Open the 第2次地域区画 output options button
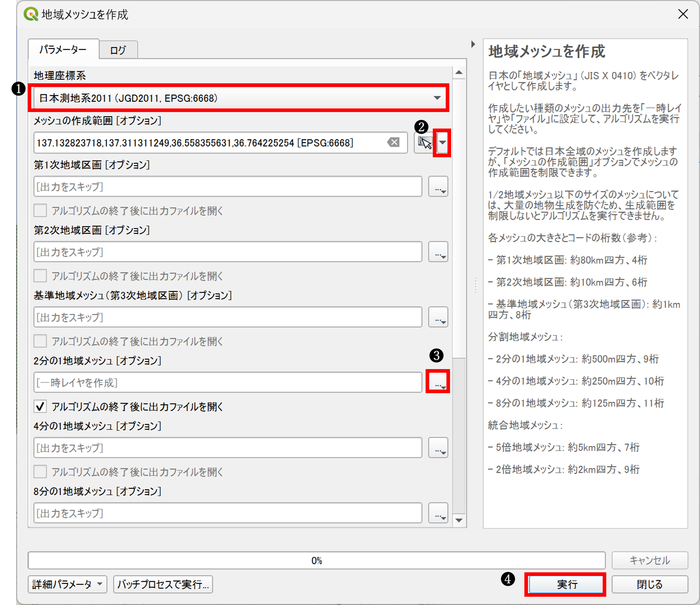 point(438,252)
